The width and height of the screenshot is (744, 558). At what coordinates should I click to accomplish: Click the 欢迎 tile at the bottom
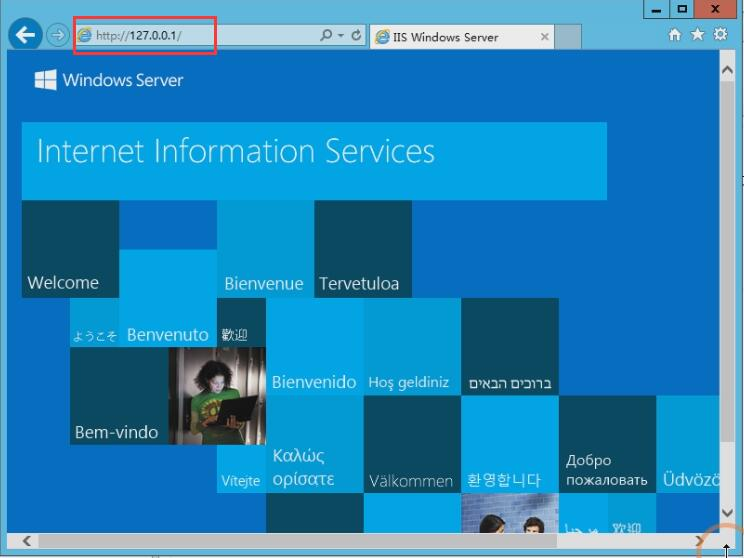coord(632,513)
